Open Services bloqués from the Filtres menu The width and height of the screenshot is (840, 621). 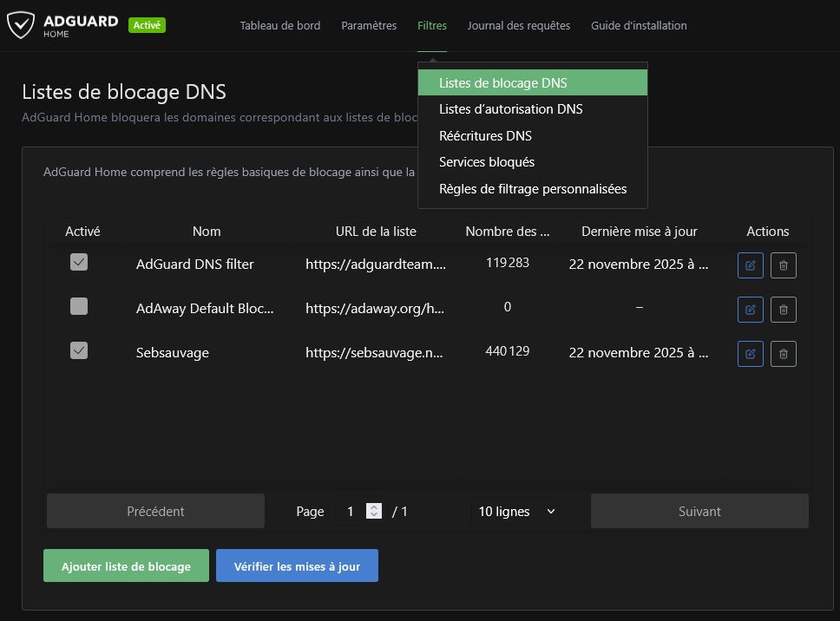[486, 162]
